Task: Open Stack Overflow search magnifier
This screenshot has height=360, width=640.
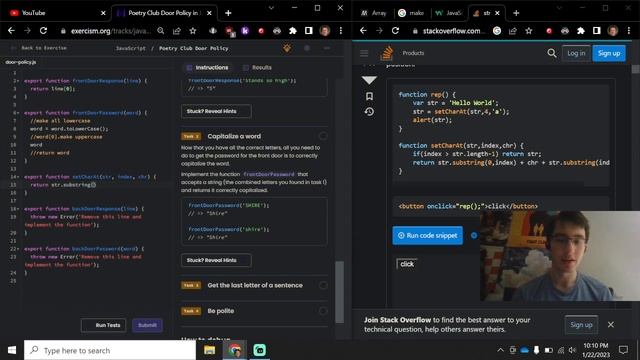Action: click(x=551, y=53)
